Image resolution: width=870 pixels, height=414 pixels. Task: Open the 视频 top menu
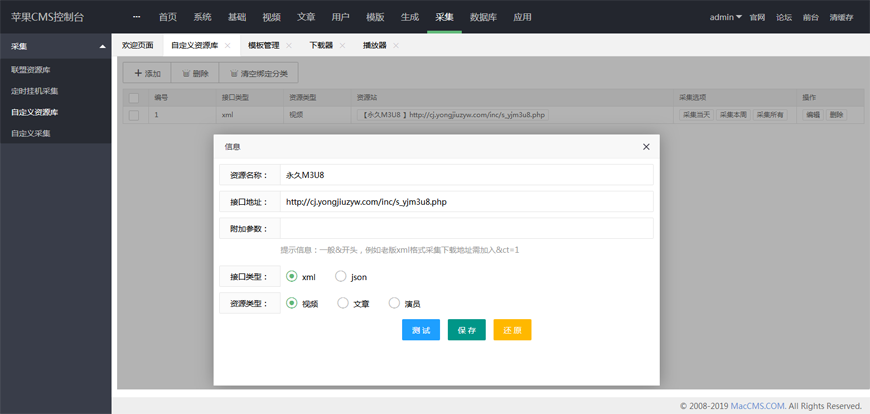[x=271, y=17]
